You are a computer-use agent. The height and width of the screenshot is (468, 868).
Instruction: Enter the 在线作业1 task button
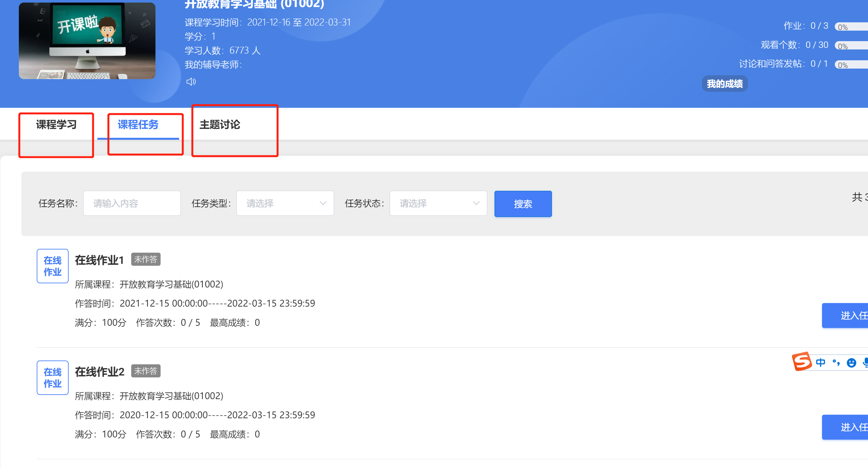point(846,316)
